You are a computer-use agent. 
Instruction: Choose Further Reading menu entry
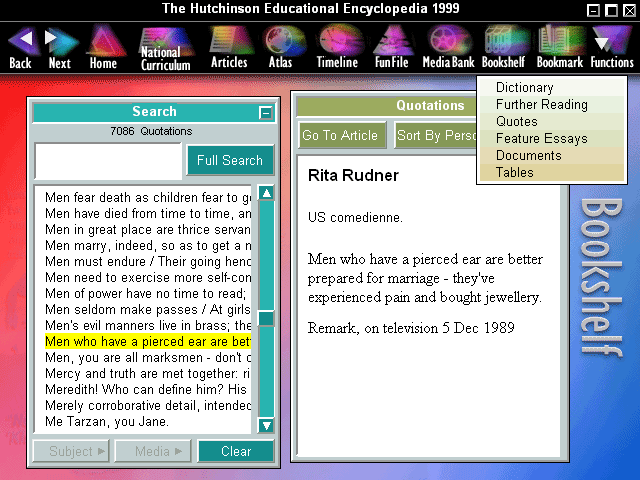tap(552, 104)
